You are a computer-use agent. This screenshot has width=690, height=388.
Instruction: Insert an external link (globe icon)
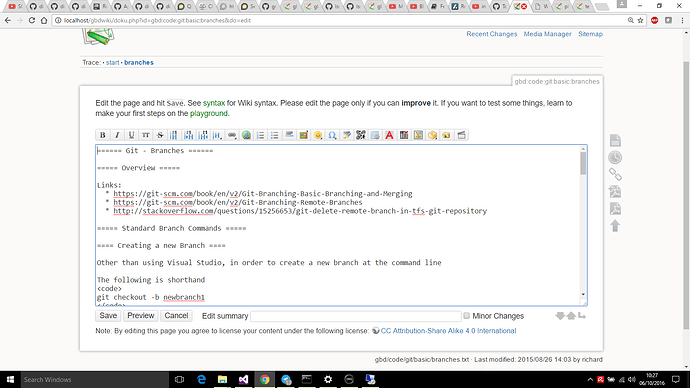click(x=246, y=135)
